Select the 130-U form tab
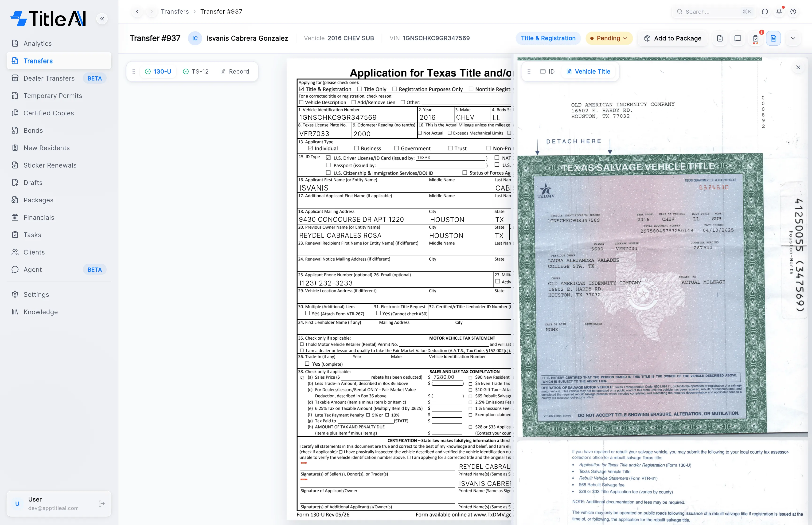Image resolution: width=812 pixels, height=525 pixels. [158, 71]
